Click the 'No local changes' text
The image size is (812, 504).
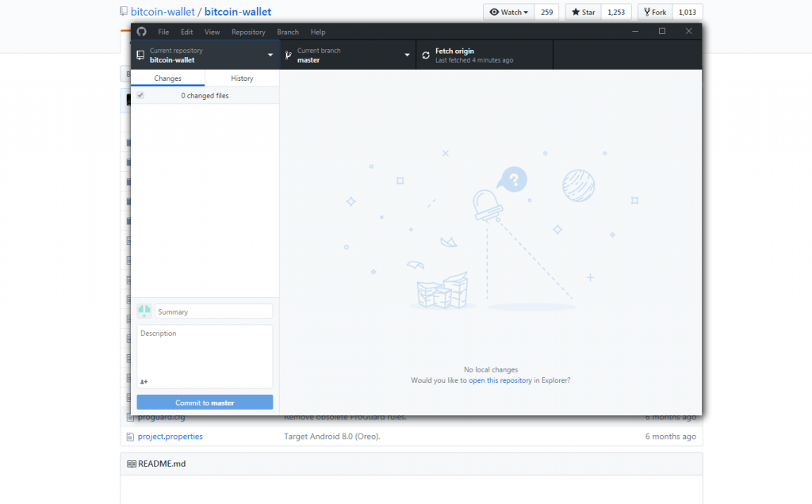click(x=491, y=369)
